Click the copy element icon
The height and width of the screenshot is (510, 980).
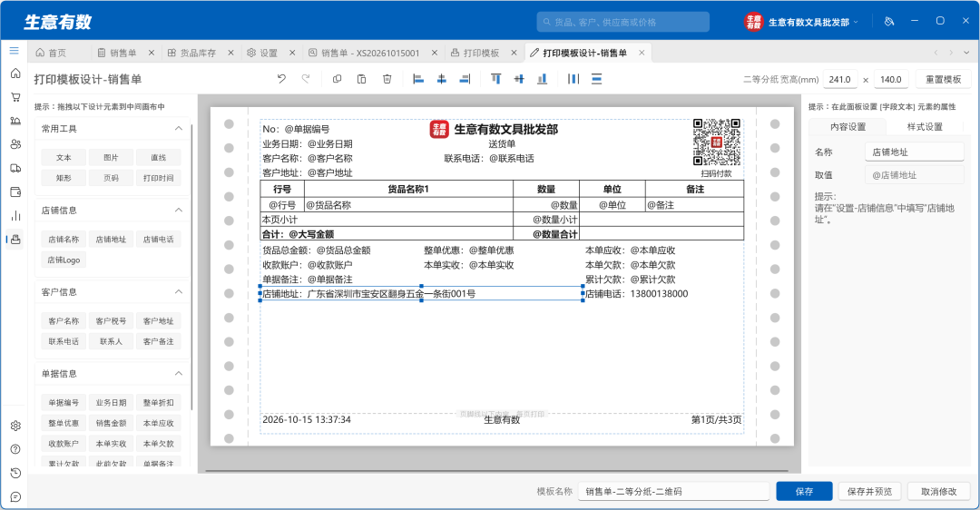coord(337,79)
